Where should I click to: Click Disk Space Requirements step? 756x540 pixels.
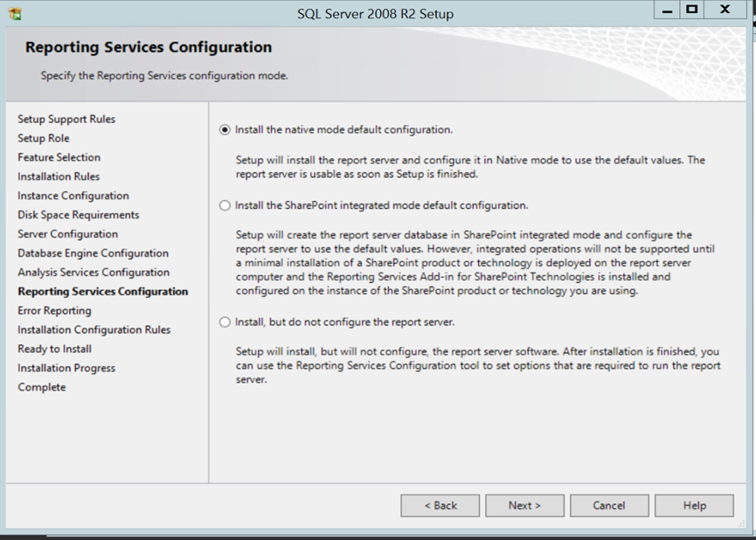(79, 215)
